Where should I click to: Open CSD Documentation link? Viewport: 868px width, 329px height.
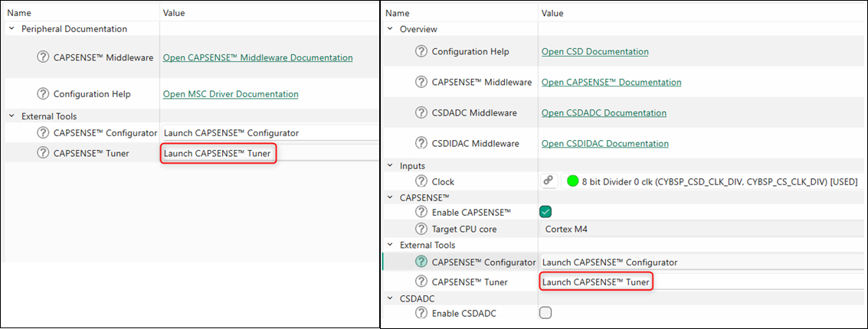pos(594,51)
